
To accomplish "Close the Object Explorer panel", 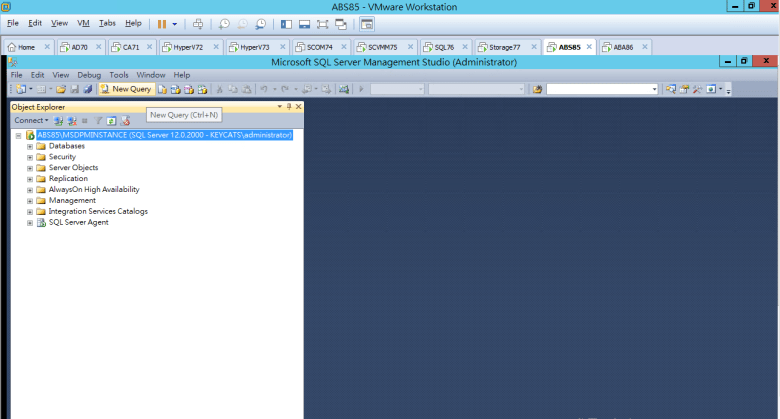I will 297,106.
